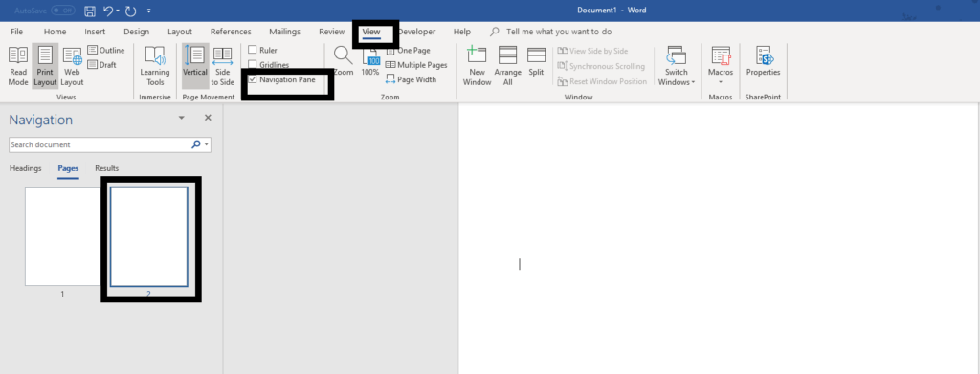The image size is (980, 374).
Task: Select page 2 thumbnail
Action: (148, 236)
